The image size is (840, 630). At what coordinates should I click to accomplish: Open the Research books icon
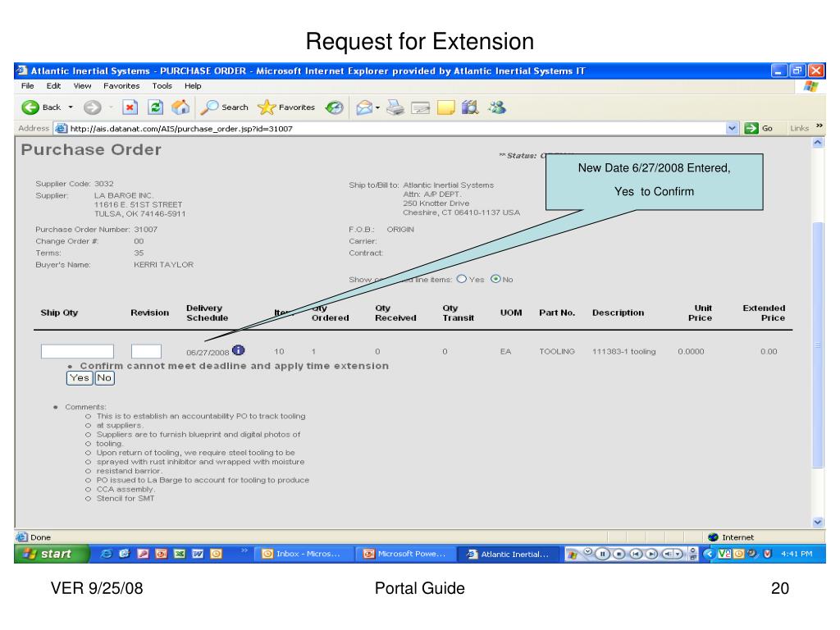point(470,107)
